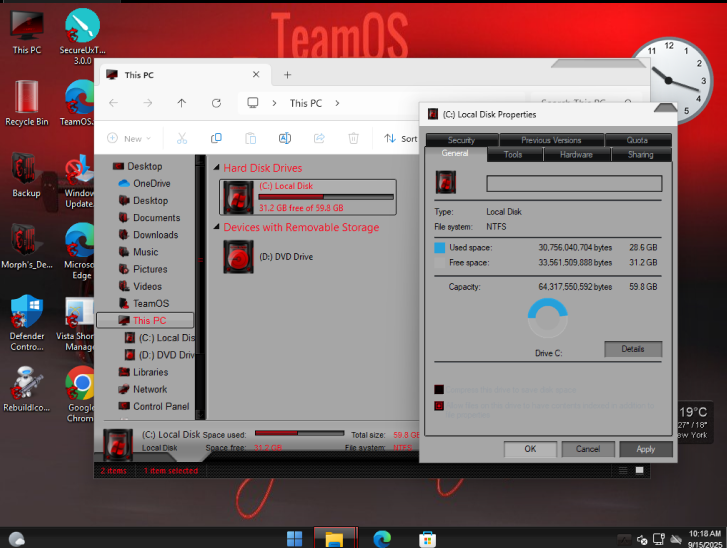Viewport: 727px width, 548px height.
Task: Toggle compress this drive checkbox
Action: click(x=439, y=389)
